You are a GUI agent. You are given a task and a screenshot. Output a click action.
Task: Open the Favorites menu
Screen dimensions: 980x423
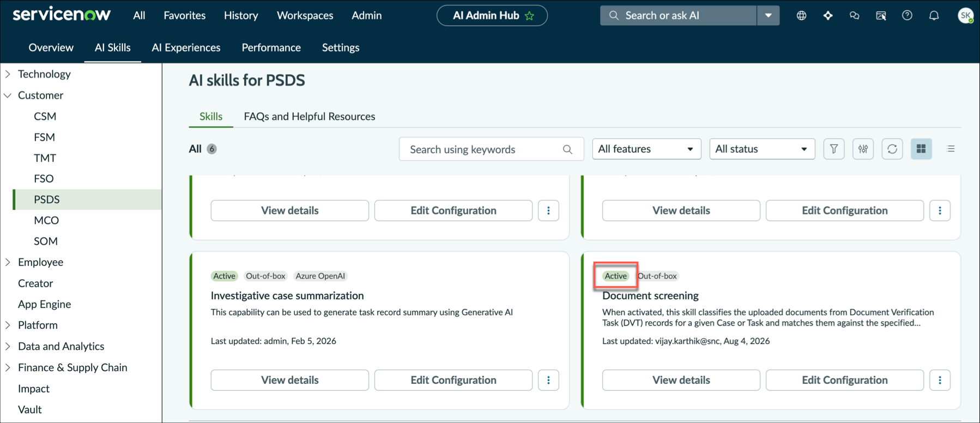[x=185, y=15]
